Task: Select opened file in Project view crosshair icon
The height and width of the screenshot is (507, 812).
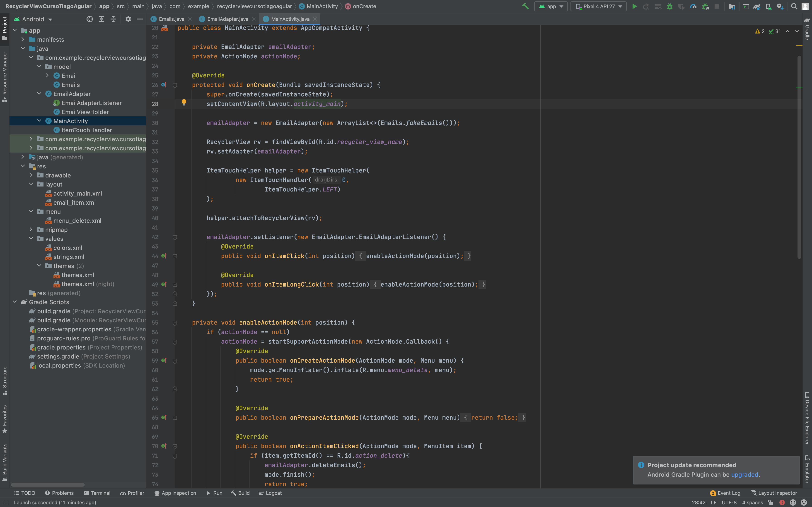Action: click(x=89, y=19)
